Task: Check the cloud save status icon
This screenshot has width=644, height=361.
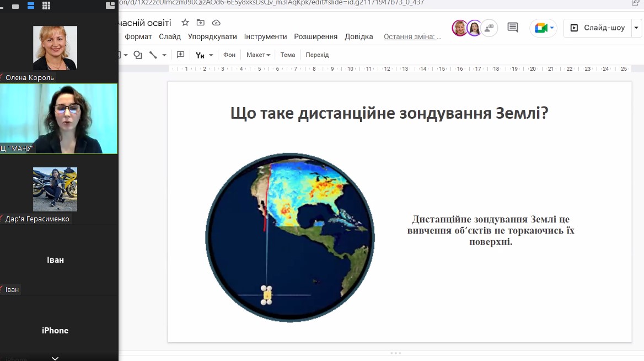Action: click(216, 23)
